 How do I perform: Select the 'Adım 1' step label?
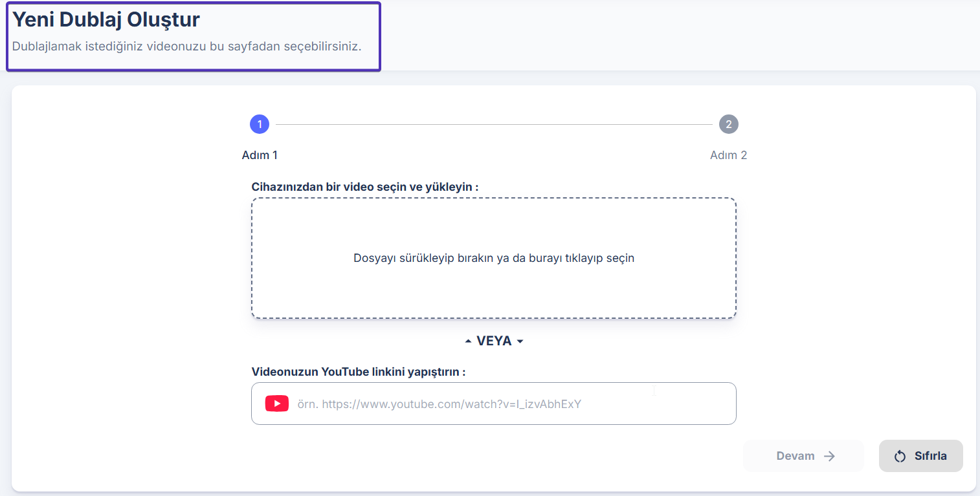[x=260, y=155]
